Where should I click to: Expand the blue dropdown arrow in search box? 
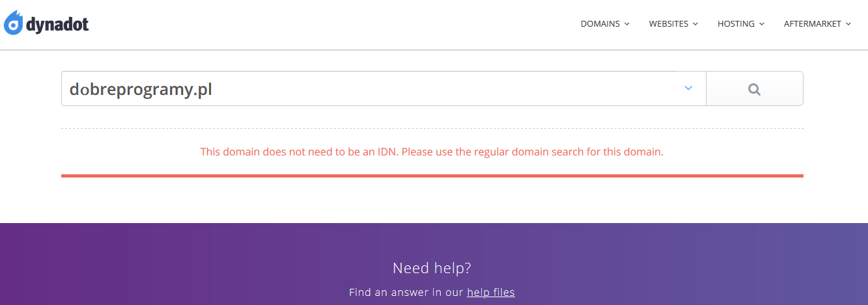pos(688,88)
